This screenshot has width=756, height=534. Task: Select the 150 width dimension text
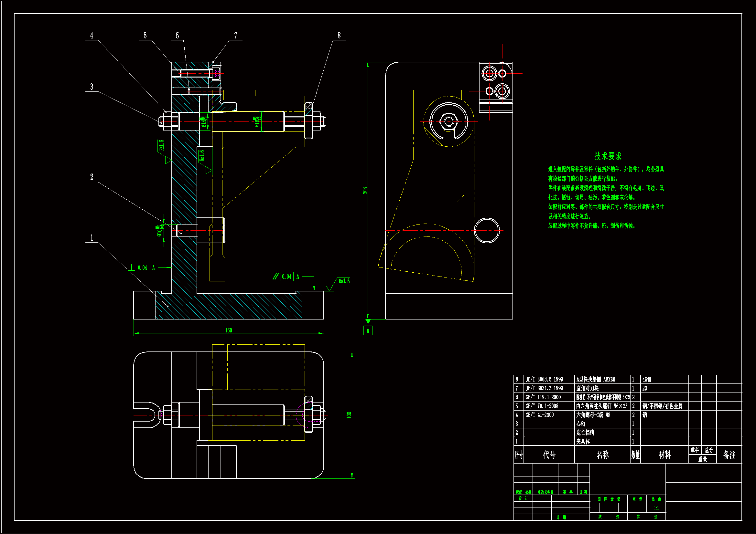click(229, 330)
